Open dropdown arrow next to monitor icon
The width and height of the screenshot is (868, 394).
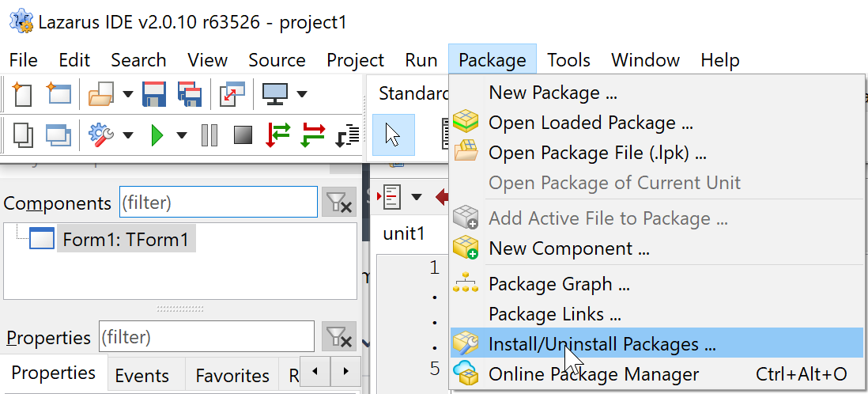pyautogui.click(x=302, y=93)
